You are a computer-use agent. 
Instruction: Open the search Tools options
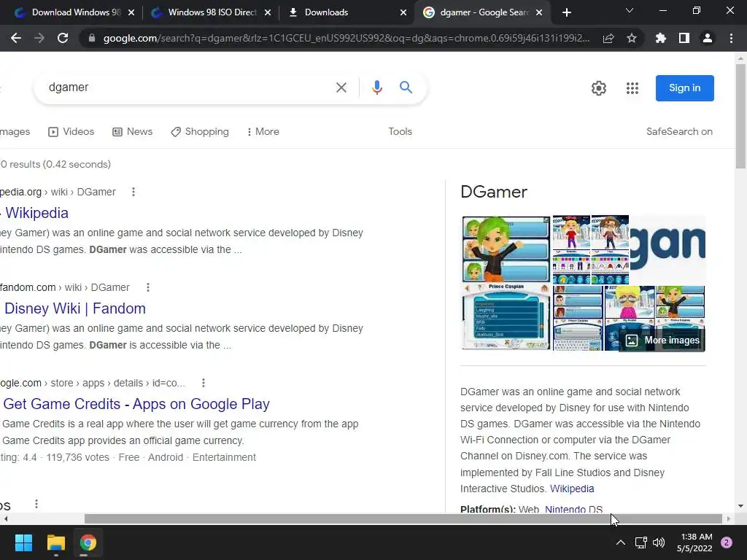coord(400,131)
